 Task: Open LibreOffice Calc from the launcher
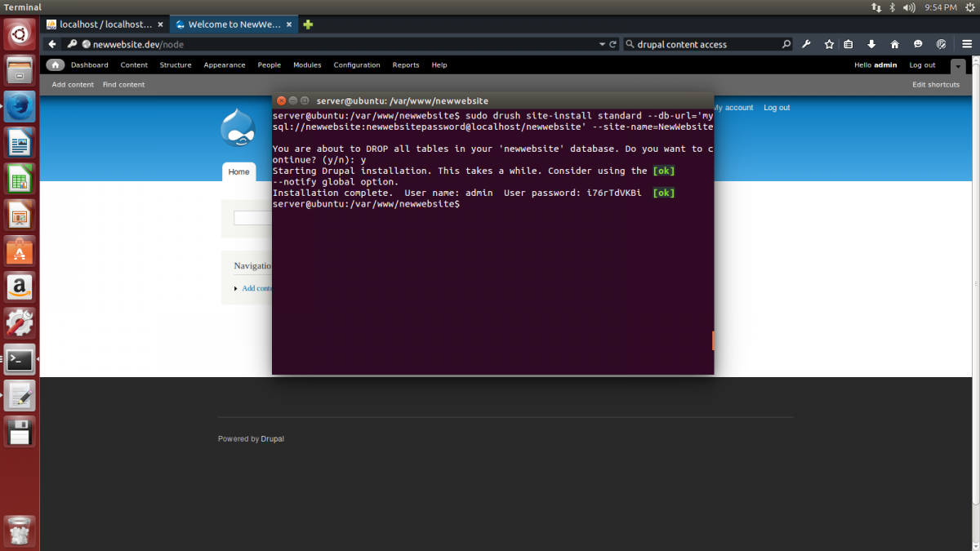[20, 180]
